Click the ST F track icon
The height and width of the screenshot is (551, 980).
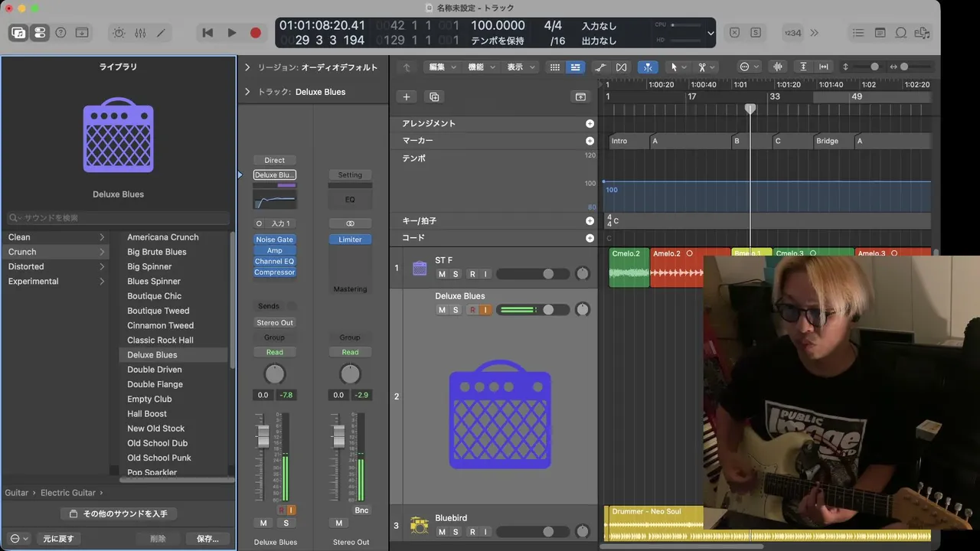tap(420, 268)
